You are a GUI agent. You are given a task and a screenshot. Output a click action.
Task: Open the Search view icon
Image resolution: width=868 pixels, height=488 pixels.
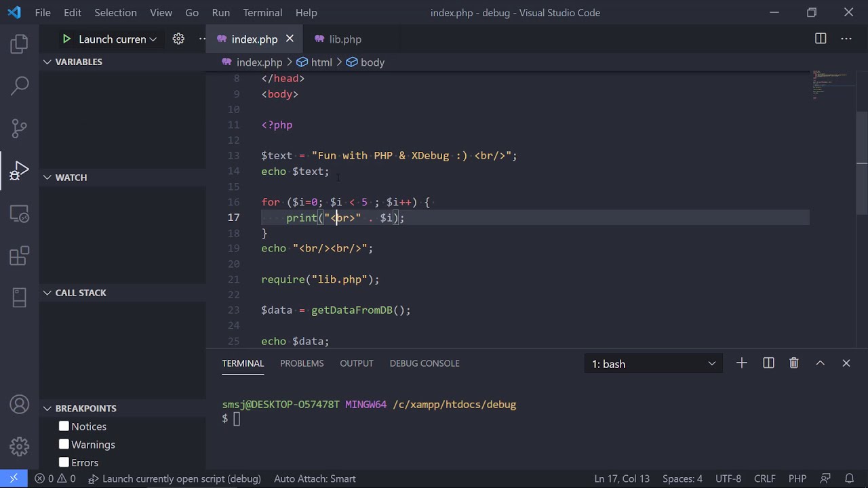coord(20,85)
